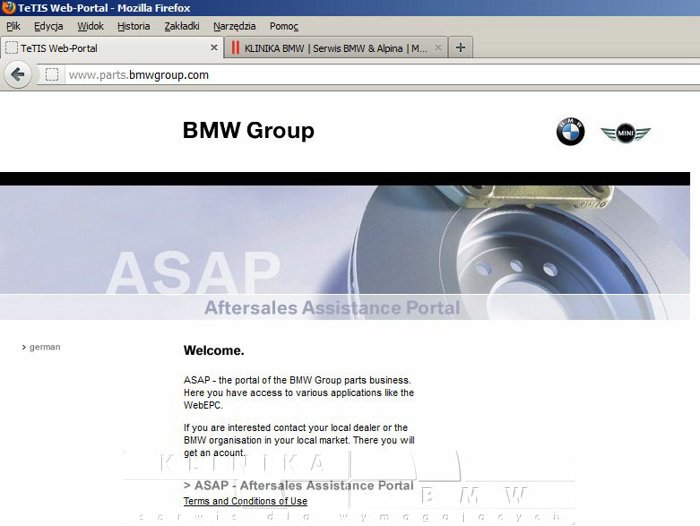Screen dimensions: 700x526
Task: Close the KLINIKA BMW tab
Action: pyautogui.click(x=438, y=47)
